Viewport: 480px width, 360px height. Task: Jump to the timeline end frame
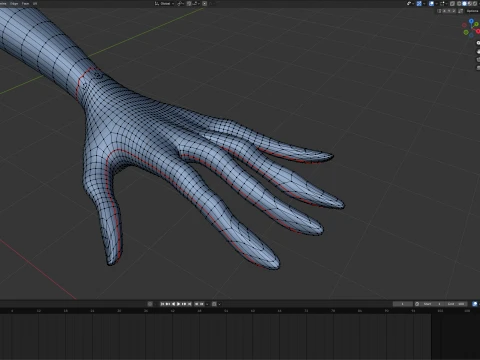[189, 304]
